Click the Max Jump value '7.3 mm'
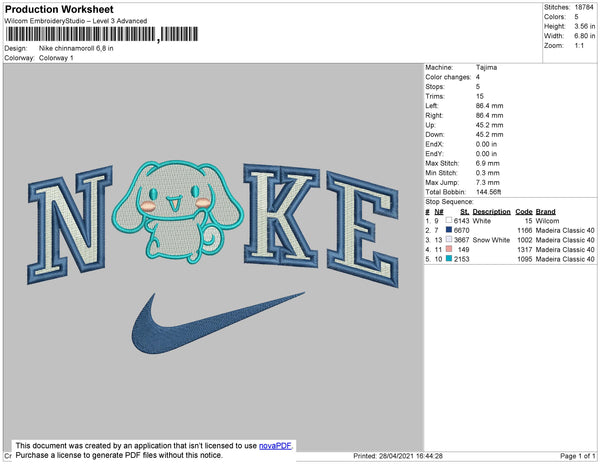 coord(488,182)
